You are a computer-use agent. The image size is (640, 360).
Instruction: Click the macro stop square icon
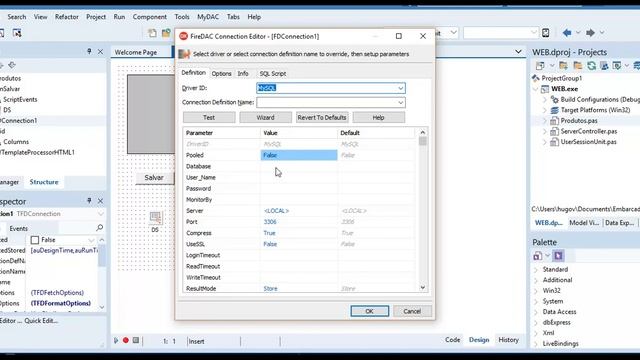[136, 340]
